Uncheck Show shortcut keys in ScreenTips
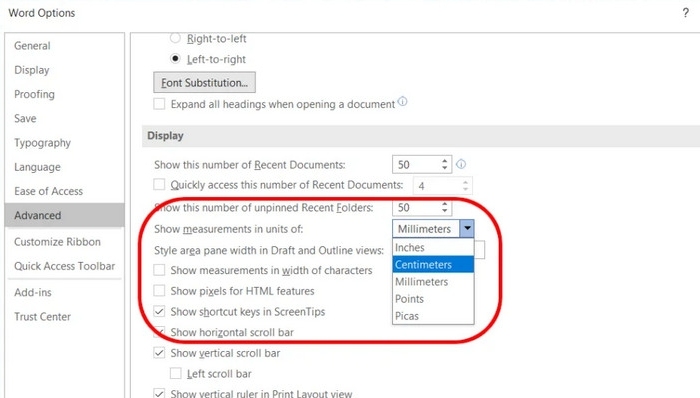Image resolution: width=700 pixels, height=398 pixels. [159, 311]
